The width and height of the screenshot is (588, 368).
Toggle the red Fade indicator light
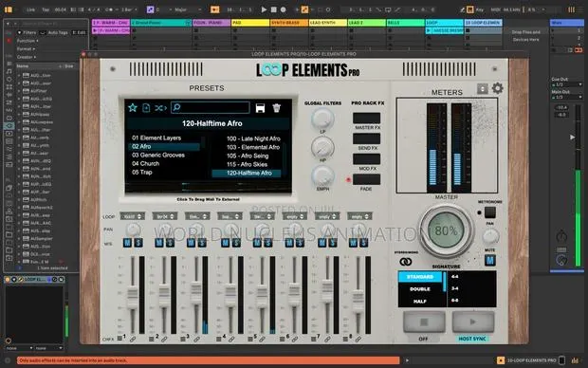point(348,179)
